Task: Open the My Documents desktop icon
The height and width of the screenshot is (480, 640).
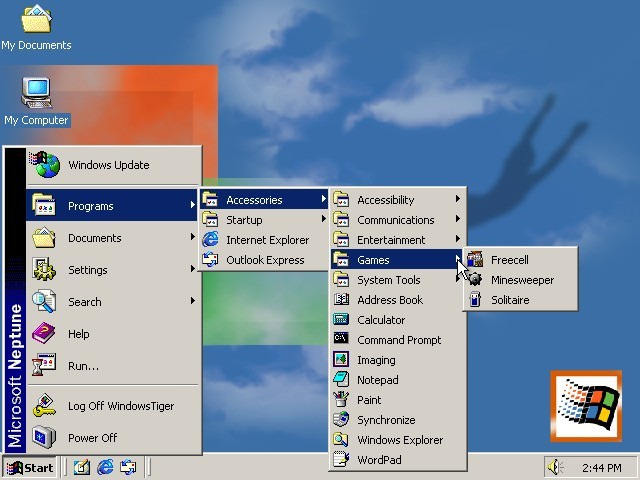Action: coord(36,27)
